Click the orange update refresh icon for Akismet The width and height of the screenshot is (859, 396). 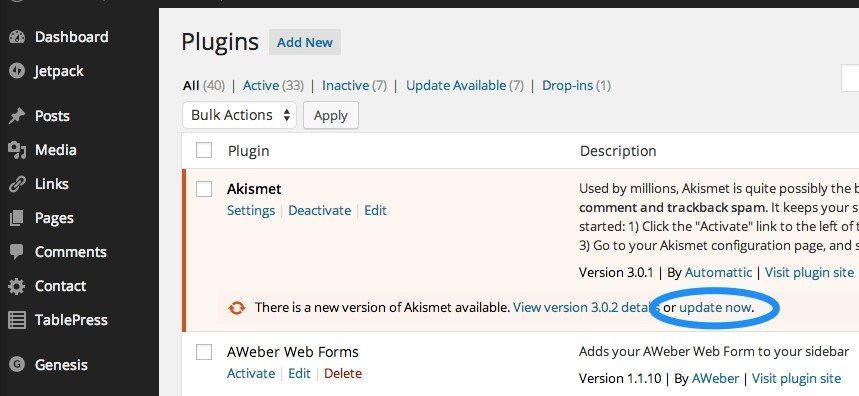tap(237, 308)
